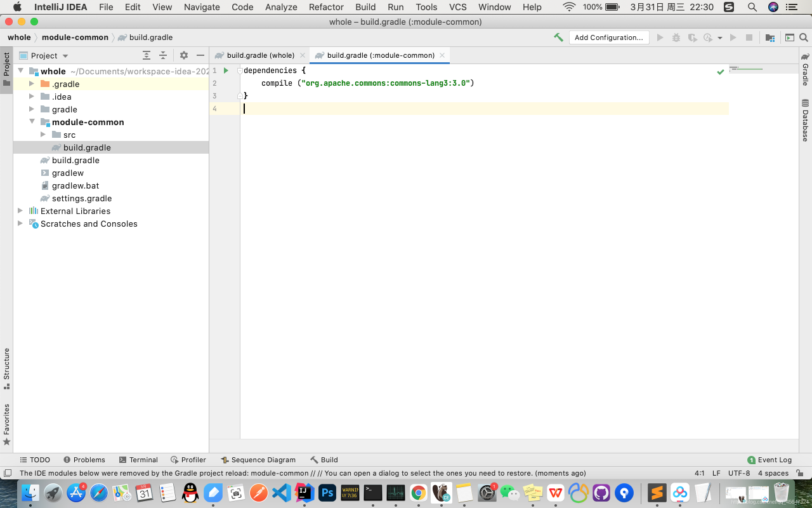Switch to the build.gradle (whole) tab

pyautogui.click(x=260, y=55)
